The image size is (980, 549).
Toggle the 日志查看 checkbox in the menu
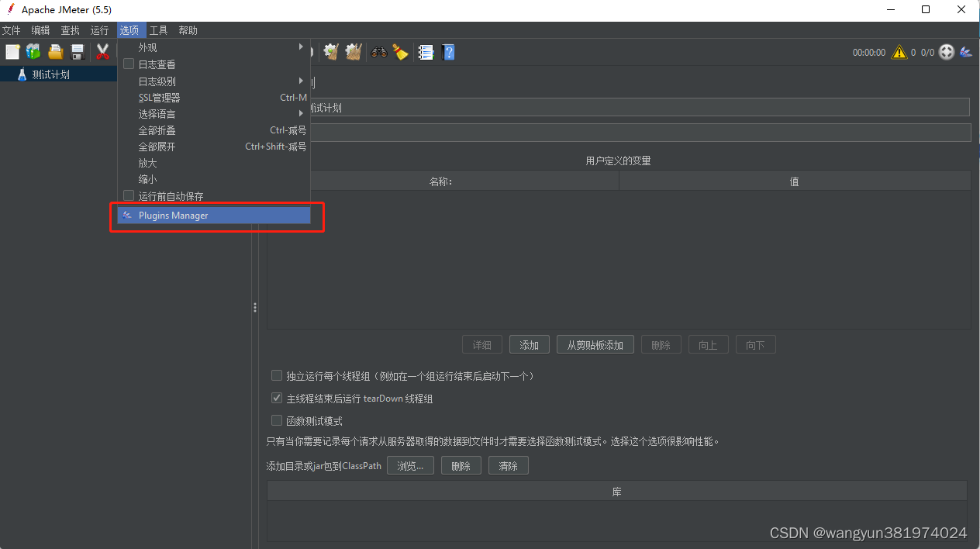coord(129,64)
